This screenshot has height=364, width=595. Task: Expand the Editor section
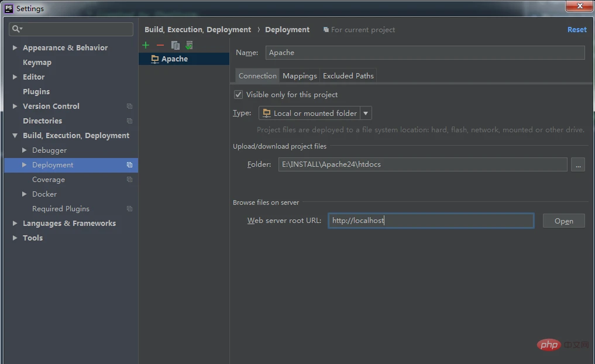(15, 77)
